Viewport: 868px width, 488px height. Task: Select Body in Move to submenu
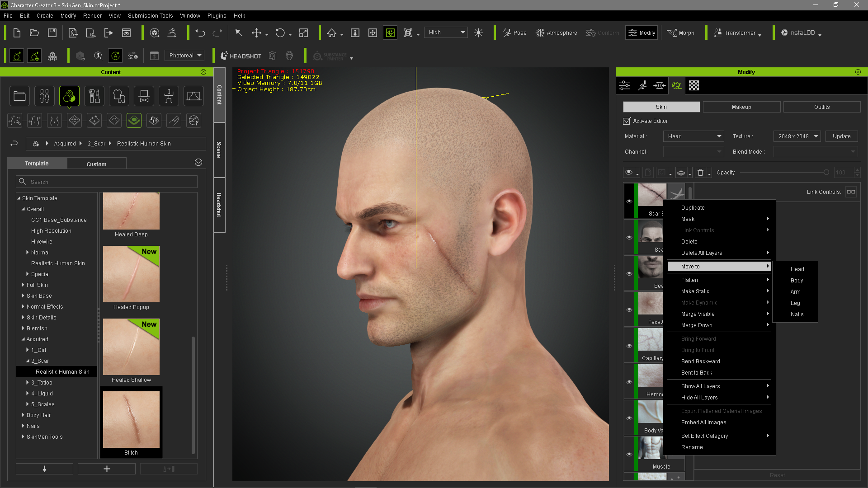pos(797,281)
